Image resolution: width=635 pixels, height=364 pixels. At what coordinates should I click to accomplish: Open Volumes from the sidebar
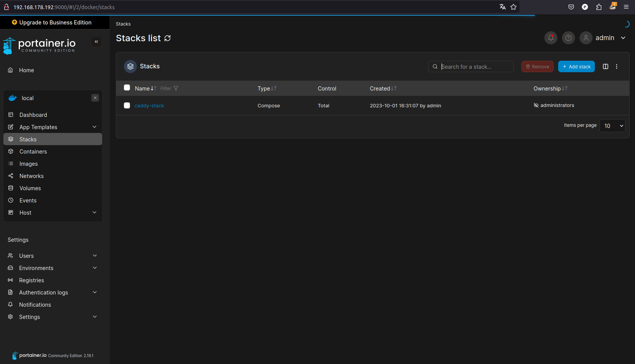[x=30, y=188]
